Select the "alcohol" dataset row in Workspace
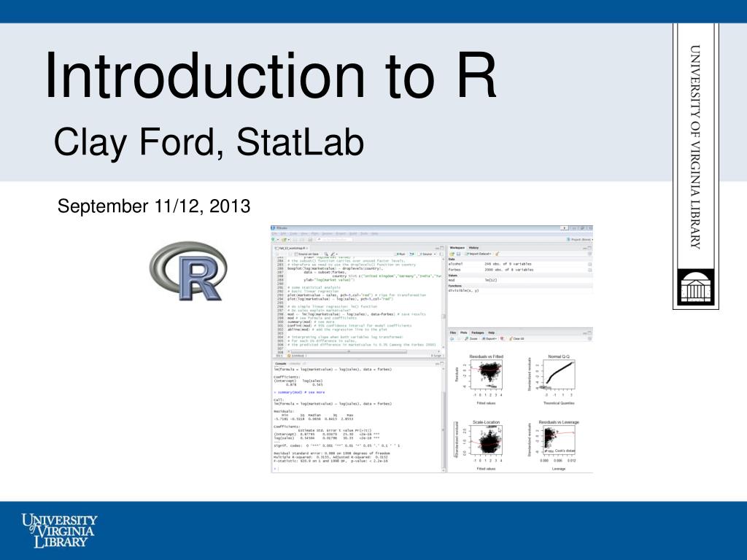Viewport: 747px width, 560px height. point(519,264)
